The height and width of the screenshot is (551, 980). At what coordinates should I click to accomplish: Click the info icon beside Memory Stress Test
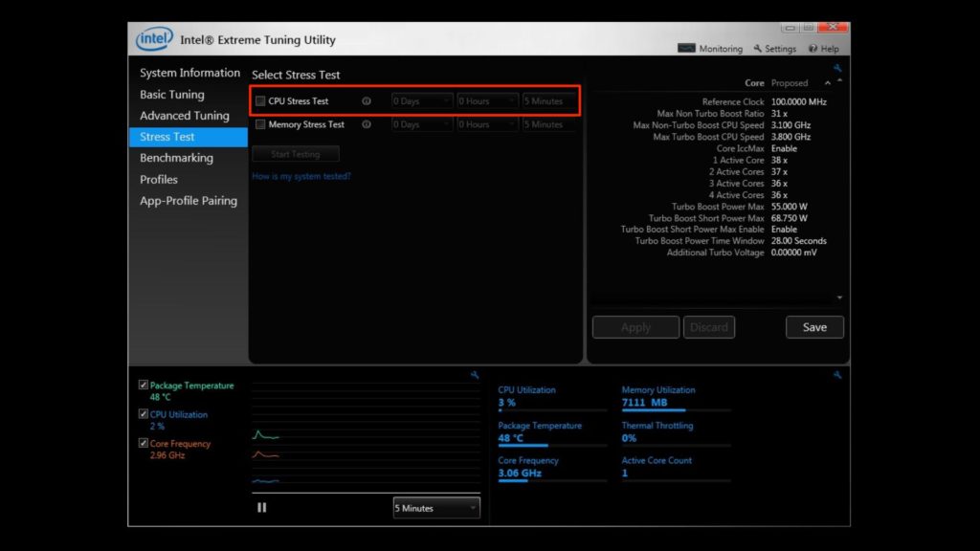coord(367,124)
